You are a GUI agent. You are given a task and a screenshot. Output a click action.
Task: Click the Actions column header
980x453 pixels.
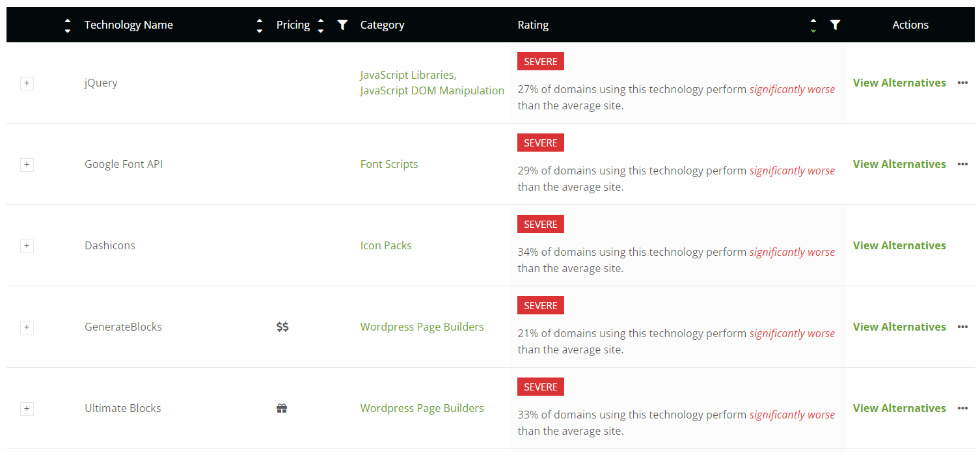click(x=910, y=25)
